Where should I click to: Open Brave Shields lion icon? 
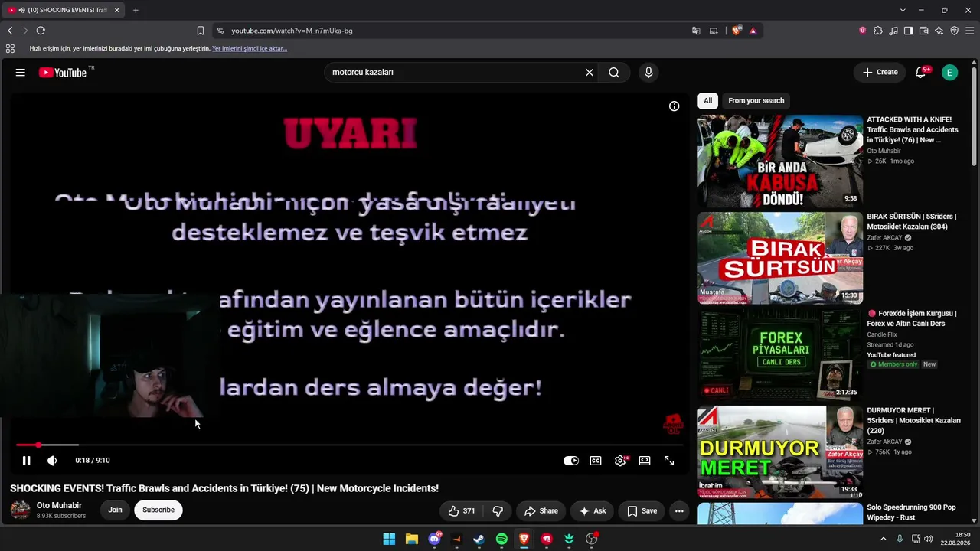point(737,31)
